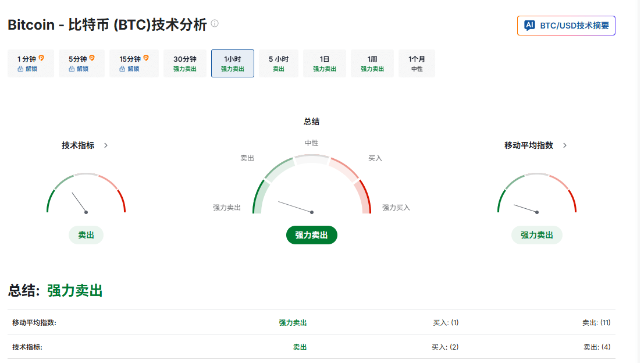Click the large 总结: 强力卖出 heading
This screenshot has width=644, height=363.
(x=55, y=290)
